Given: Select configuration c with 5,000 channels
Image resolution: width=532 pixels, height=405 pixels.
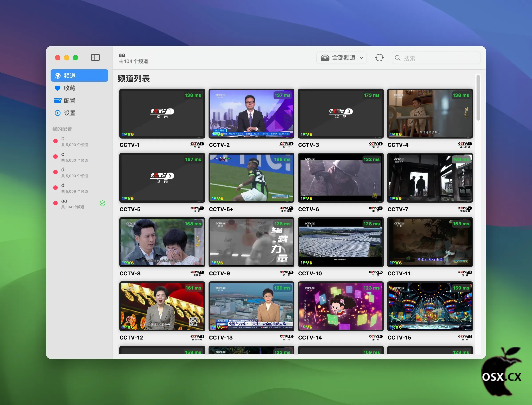Looking at the screenshot, I should (79, 157).
